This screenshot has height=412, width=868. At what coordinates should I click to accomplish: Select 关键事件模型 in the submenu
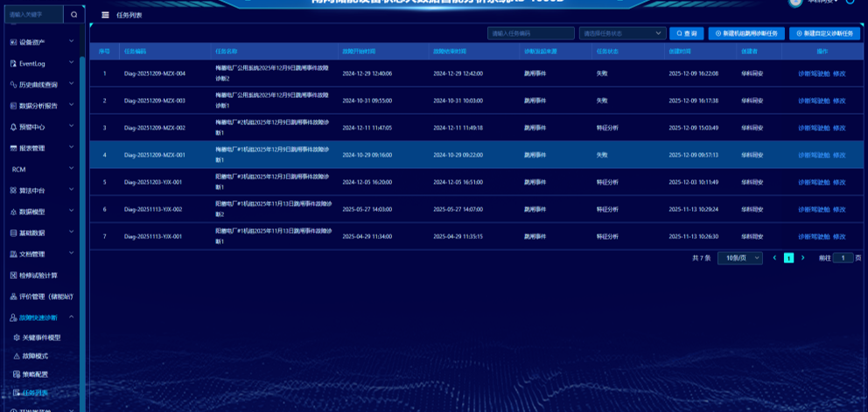(x=41, y=338)
